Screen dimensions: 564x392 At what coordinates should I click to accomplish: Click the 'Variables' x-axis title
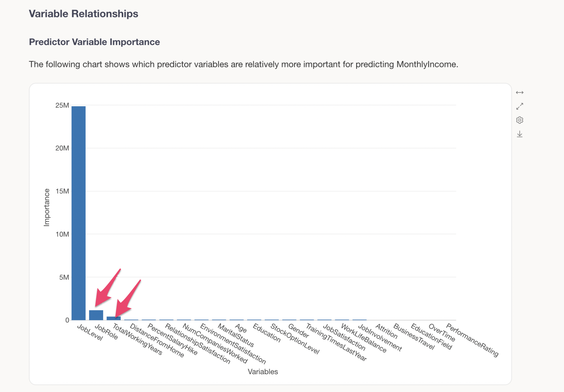pos(263,372)
